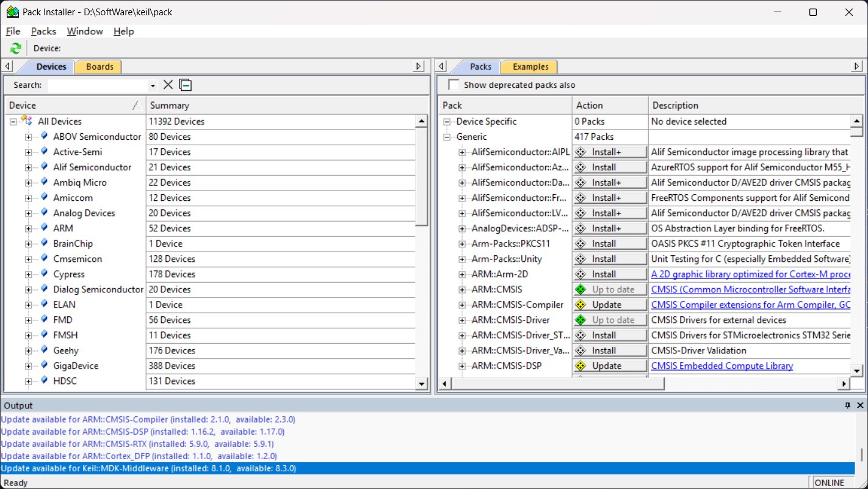Screen dimensions: 868x489
Task: Expand the ARM vendor node
Action: click(x=28, y=228)
